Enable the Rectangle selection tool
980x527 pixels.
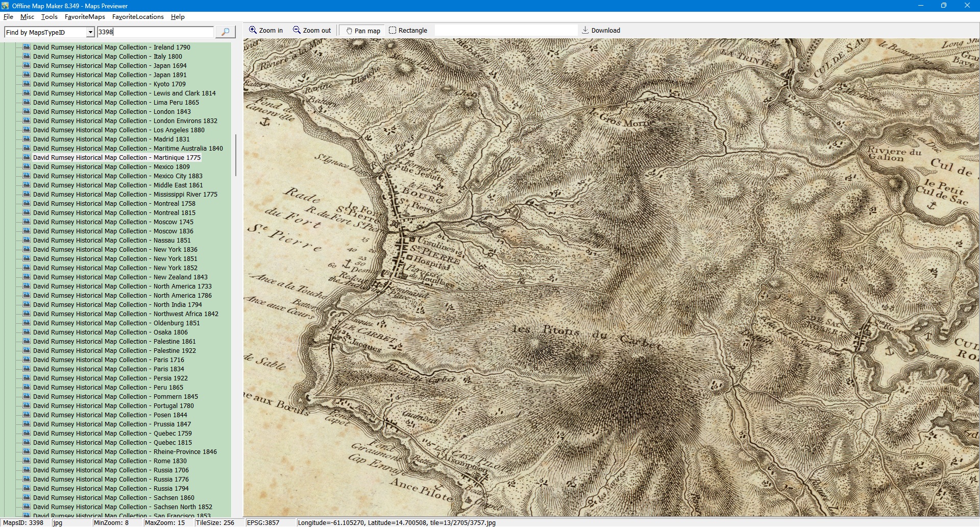(408, 31)
